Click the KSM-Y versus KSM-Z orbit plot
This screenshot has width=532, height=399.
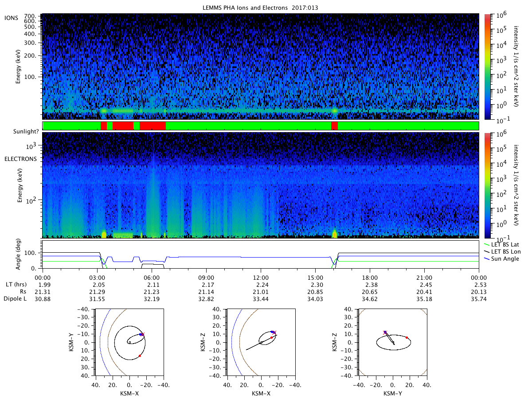click(x=393, y=342)
